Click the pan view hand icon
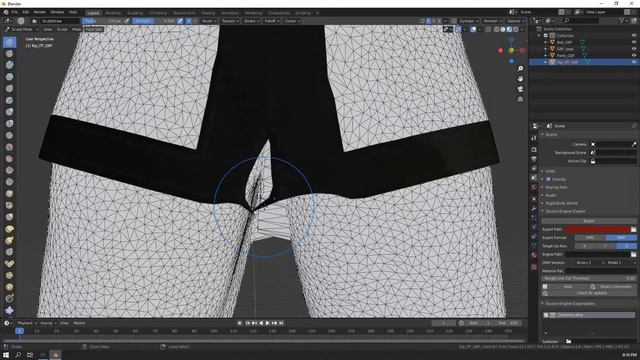Screen dimensions: 640x360 coord(520,79)
